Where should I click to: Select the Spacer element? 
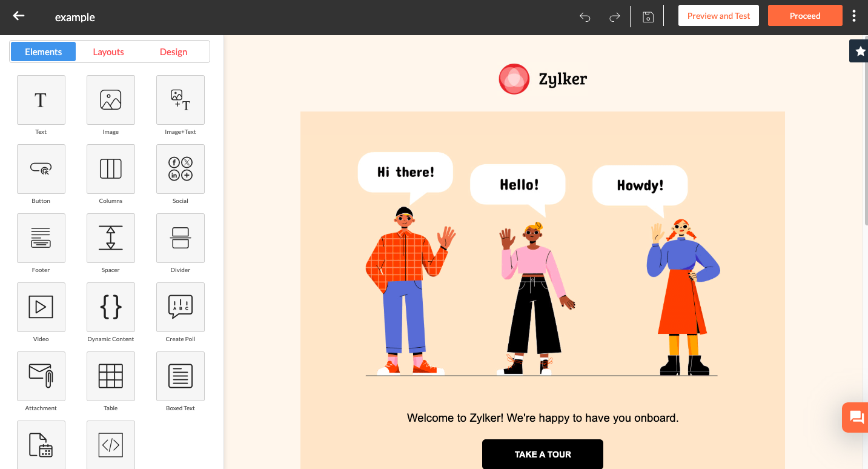coord(111,238)
